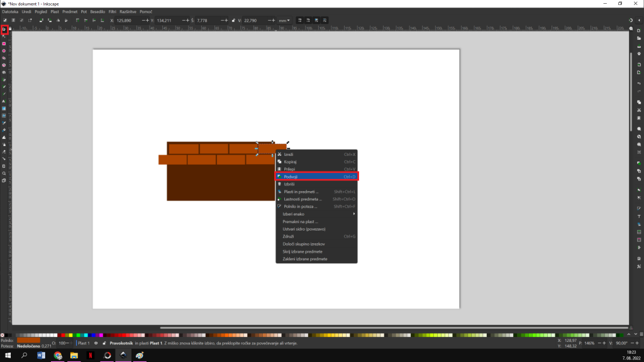Open the Razširitve menu

[x=128, y=12]
